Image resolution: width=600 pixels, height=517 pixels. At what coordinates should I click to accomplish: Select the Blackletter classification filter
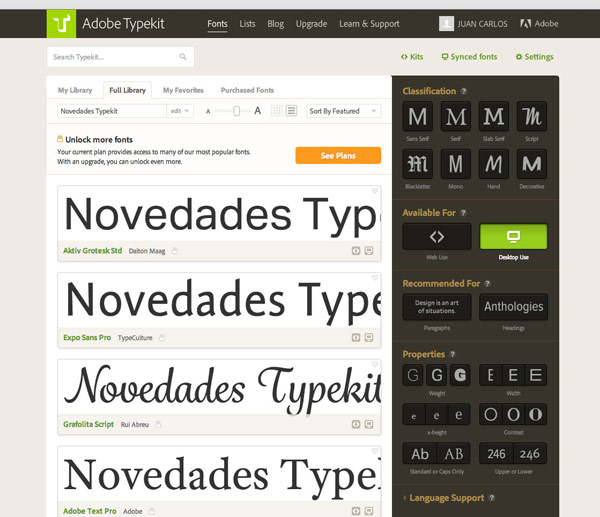(417, 163)
